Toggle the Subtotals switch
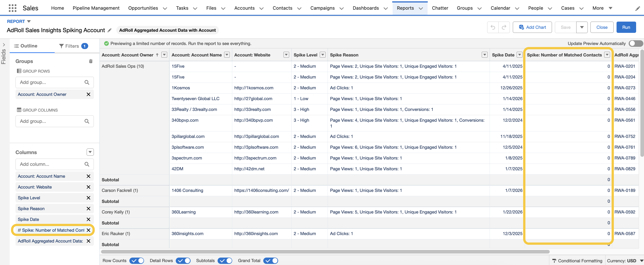The width and height of the screenshot is (644, 265). 225,261
